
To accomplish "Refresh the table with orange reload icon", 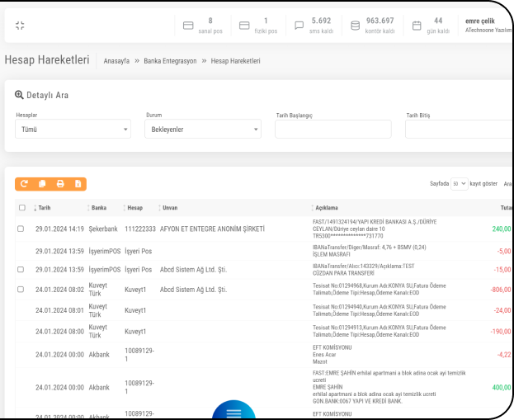I will pos(24,184).
